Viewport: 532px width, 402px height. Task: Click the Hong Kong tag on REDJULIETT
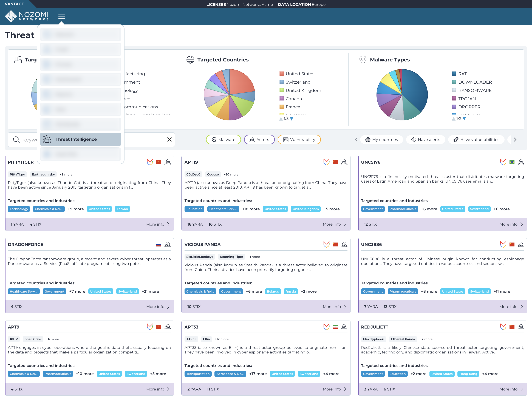(x=468, y=374)
